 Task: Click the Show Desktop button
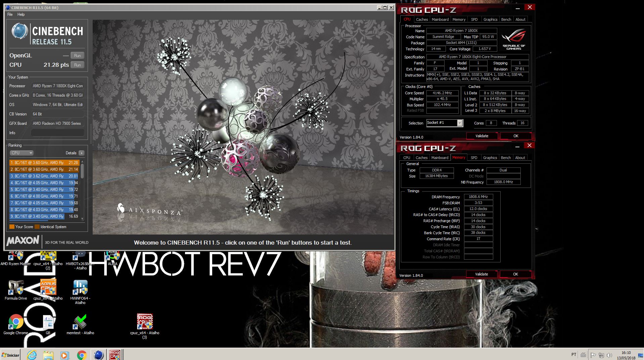(x=641, y=355)
